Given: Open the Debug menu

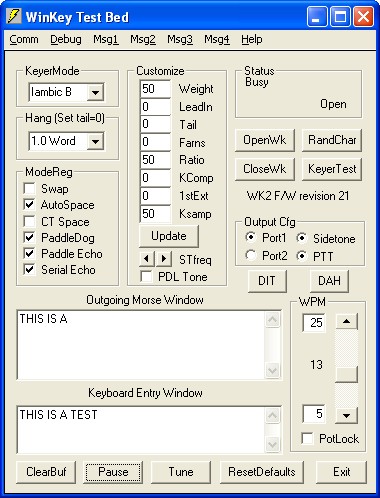Looking at the screenshot, I should 66,39.
